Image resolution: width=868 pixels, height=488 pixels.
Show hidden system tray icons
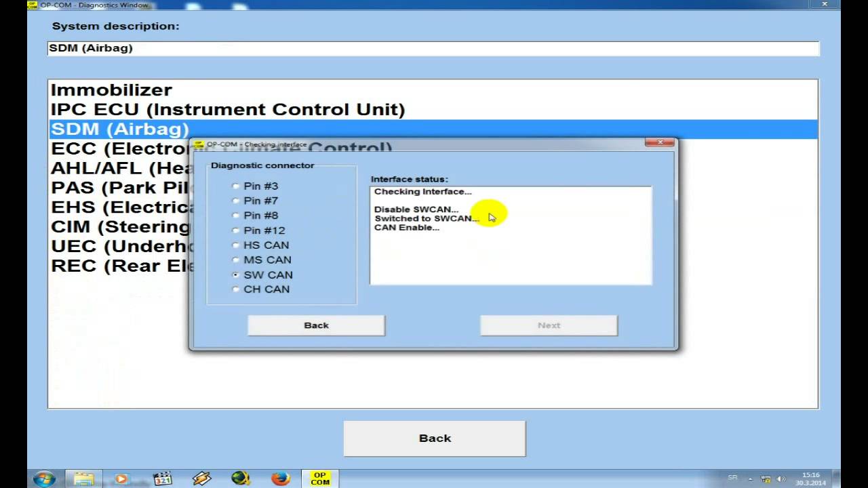(x=751, y=479)
